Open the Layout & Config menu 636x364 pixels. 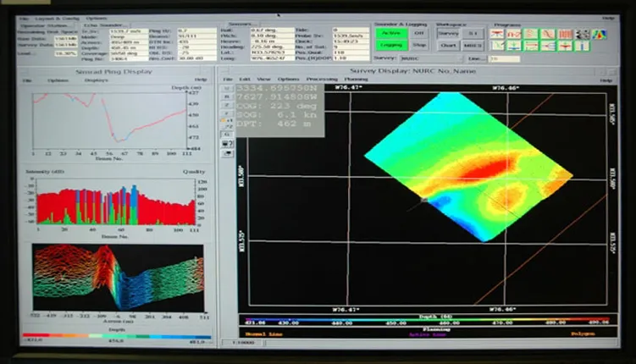(58, 19)
